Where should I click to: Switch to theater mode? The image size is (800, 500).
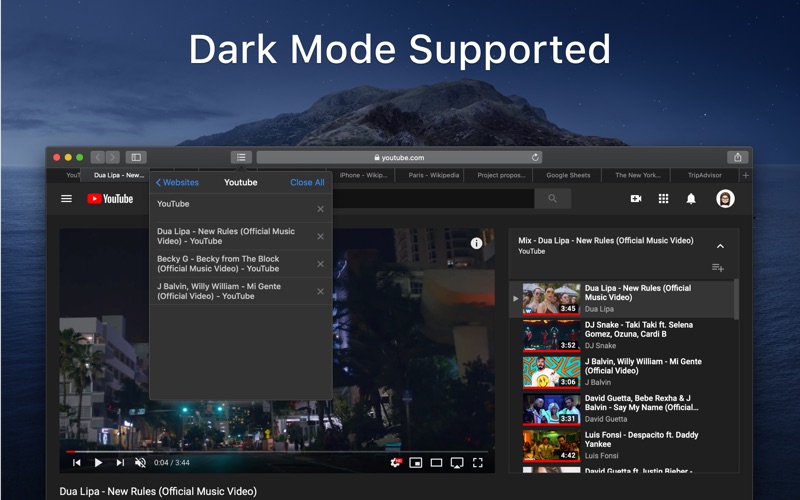click(436, 462)
